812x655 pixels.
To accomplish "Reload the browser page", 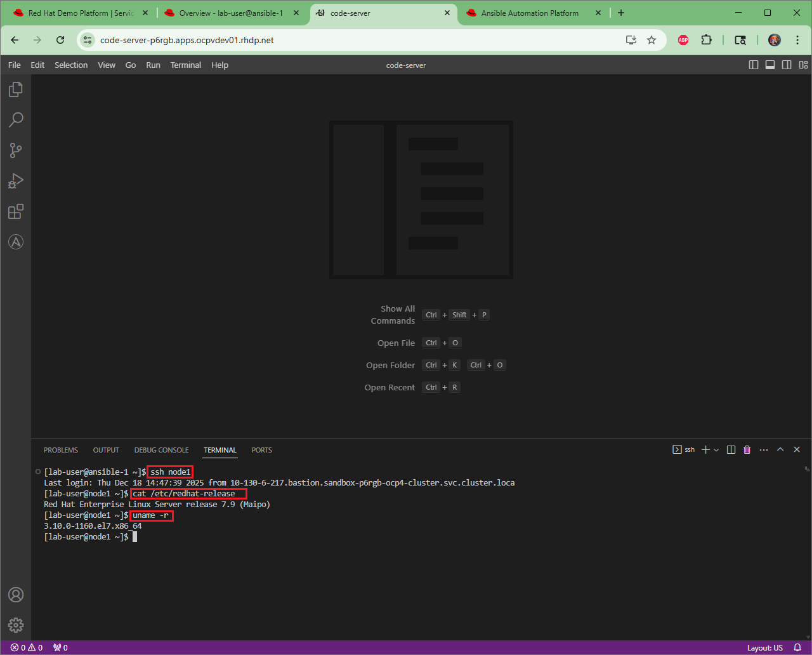I will click(x=60, y=40).
